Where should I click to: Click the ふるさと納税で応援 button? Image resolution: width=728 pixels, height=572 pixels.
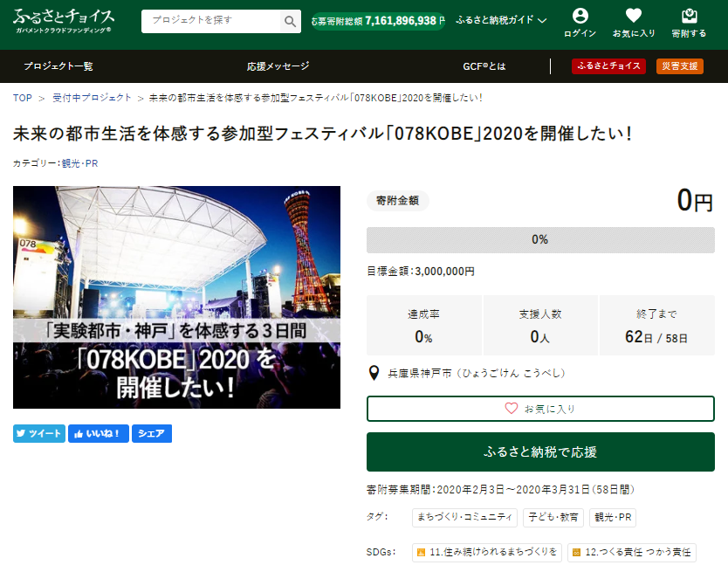coord(540,452)
